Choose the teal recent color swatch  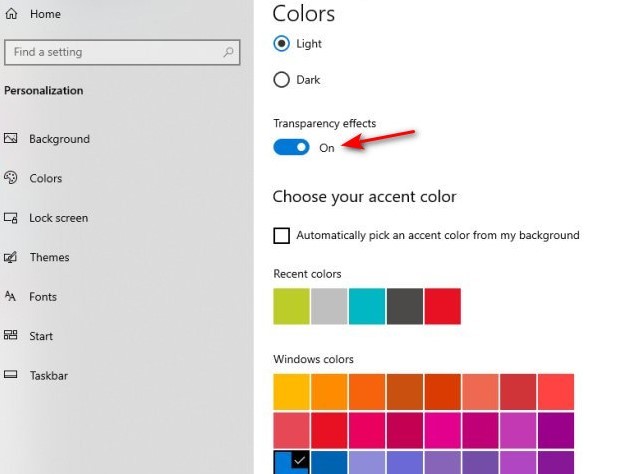(366, 306)
